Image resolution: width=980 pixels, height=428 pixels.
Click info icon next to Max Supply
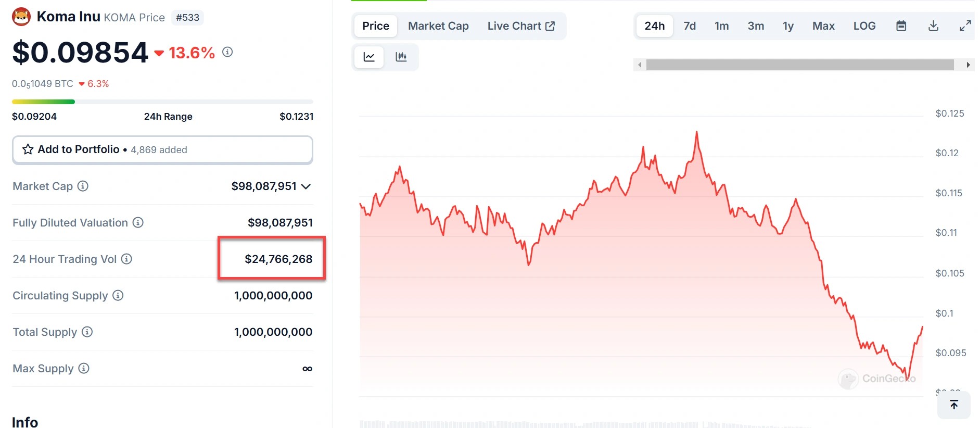pyautogui.click(x=84, y=368)
